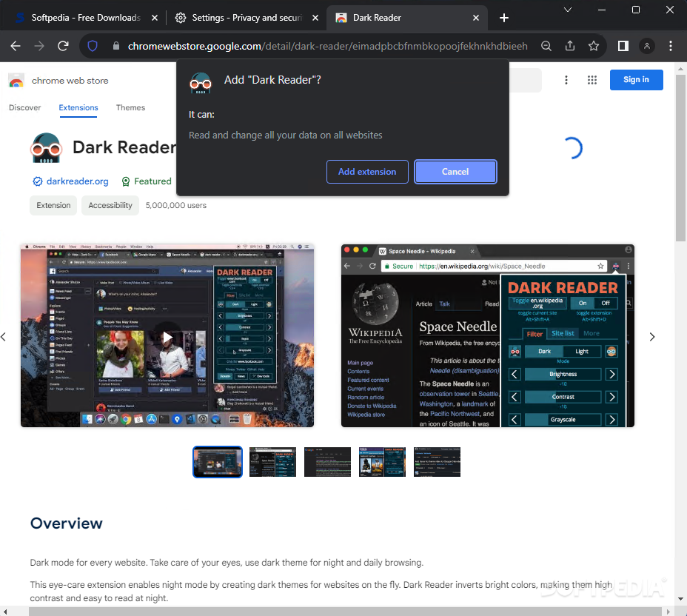Select the first carousel thumbnail
Viewport: 687px width, 616px height.
coord(218,462)
